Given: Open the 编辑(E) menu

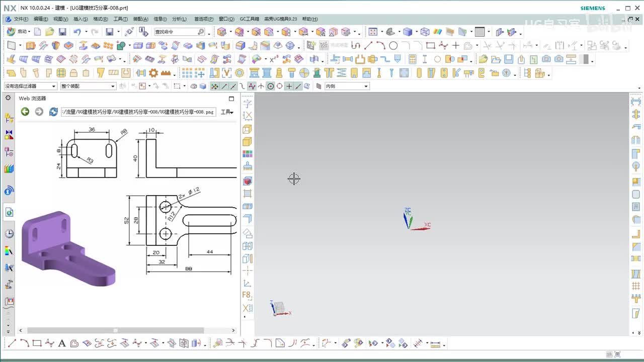Looking at the screenshot, I should [41, 19].
